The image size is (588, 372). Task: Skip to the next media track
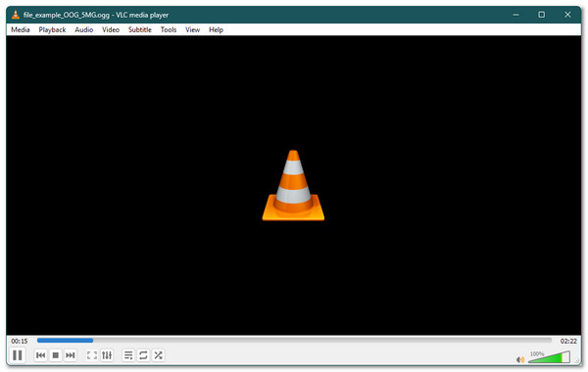click(x=71, y=354)
